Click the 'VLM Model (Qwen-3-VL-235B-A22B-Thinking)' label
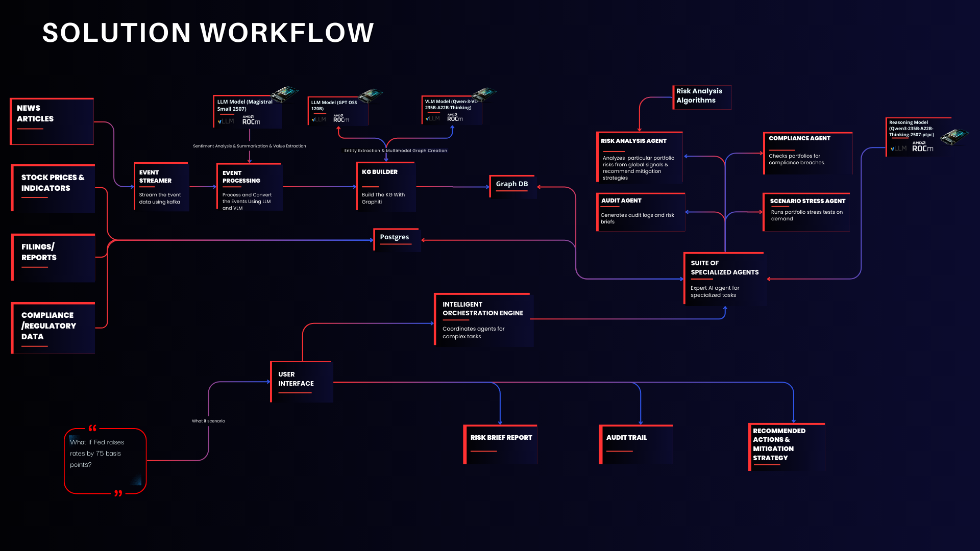The height and width of the screenshot is (551, 980). [x=452, y=105]
